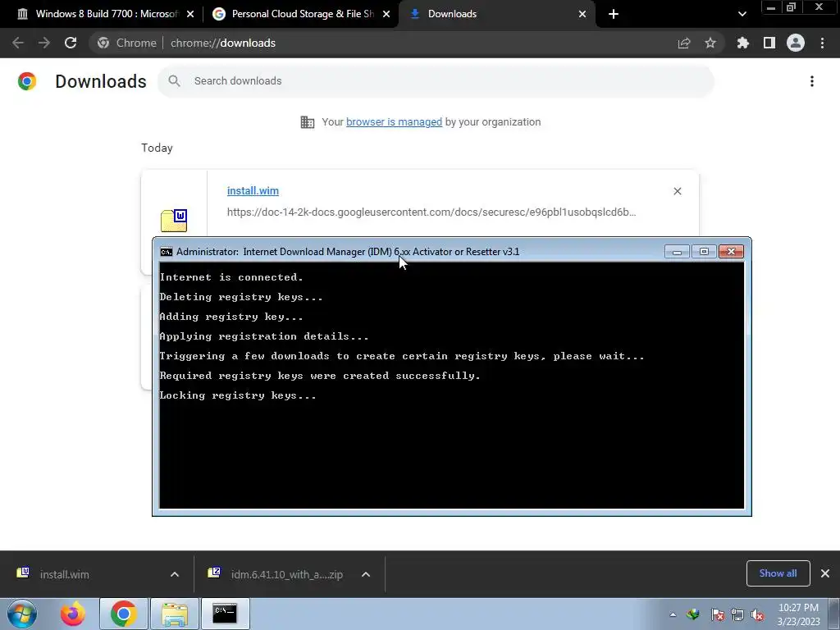
Task: Open the network tray icon
Action: [x=737, y=614]
